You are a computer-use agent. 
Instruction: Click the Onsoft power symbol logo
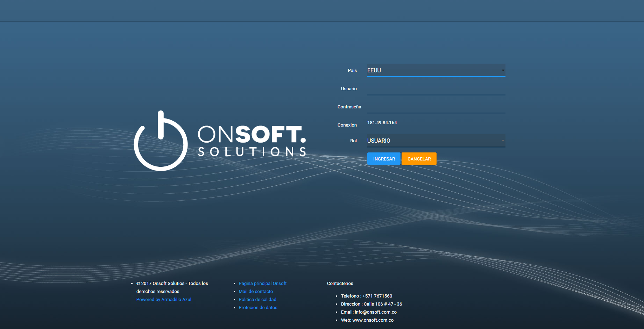[x=161, y=141]
